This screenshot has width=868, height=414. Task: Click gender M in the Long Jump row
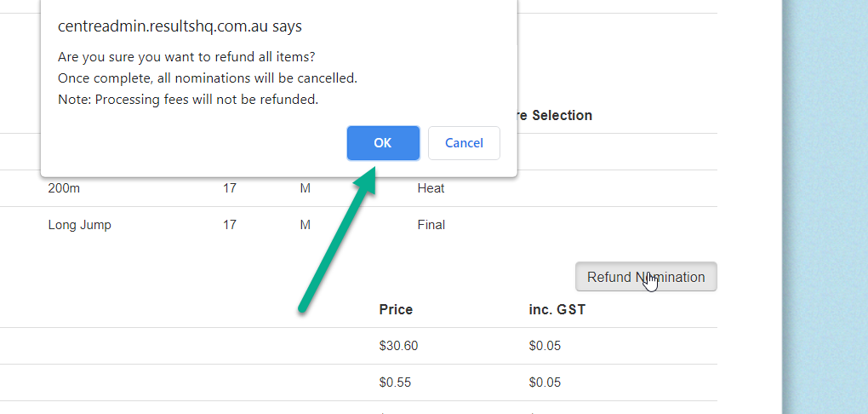pyautogui.click(x=305, y=225)
